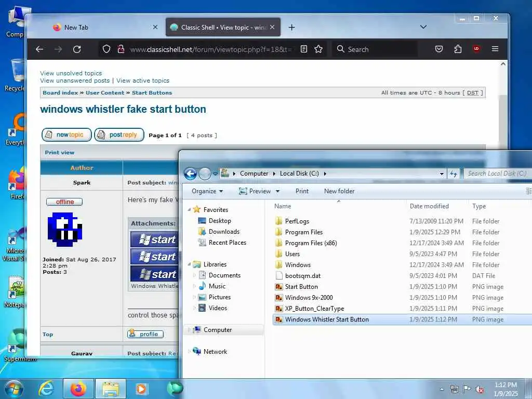Image resolution: width=532 pixels, height=399 pixels.
Task: Switch to Classic Shell View topic tab
Action: tap(223, 27)
